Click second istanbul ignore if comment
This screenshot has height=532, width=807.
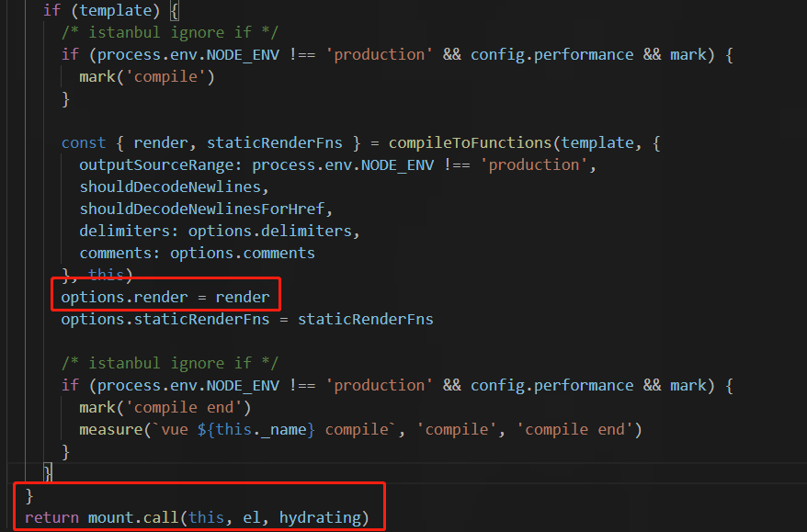pos(170,363)
